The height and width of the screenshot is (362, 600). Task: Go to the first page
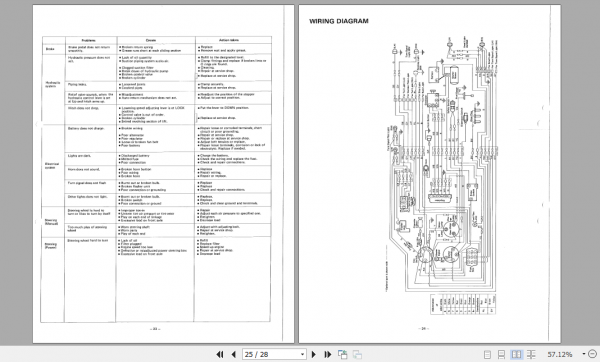220,354
